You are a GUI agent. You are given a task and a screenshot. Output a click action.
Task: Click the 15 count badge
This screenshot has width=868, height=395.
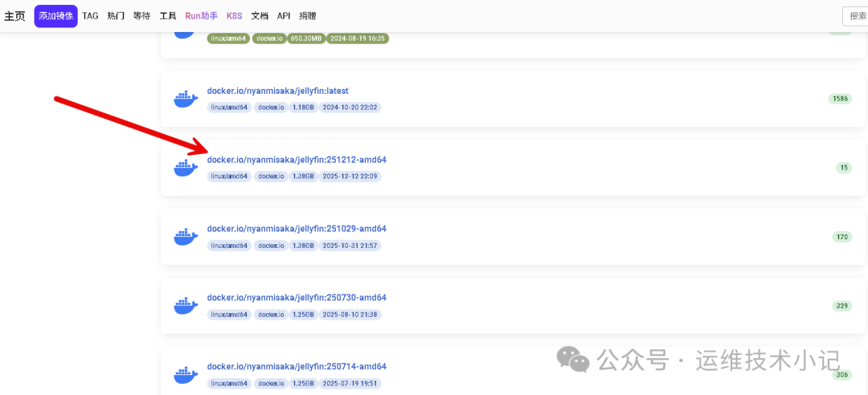point(844,168)
